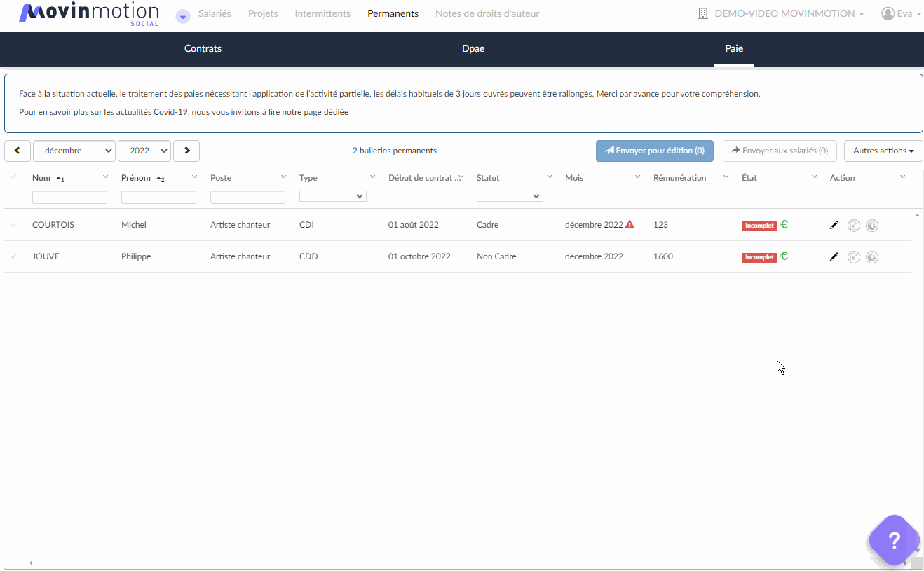This screenshot has height=571, width=924.
Task: Open the État column menu chevron
Action: 815,177
